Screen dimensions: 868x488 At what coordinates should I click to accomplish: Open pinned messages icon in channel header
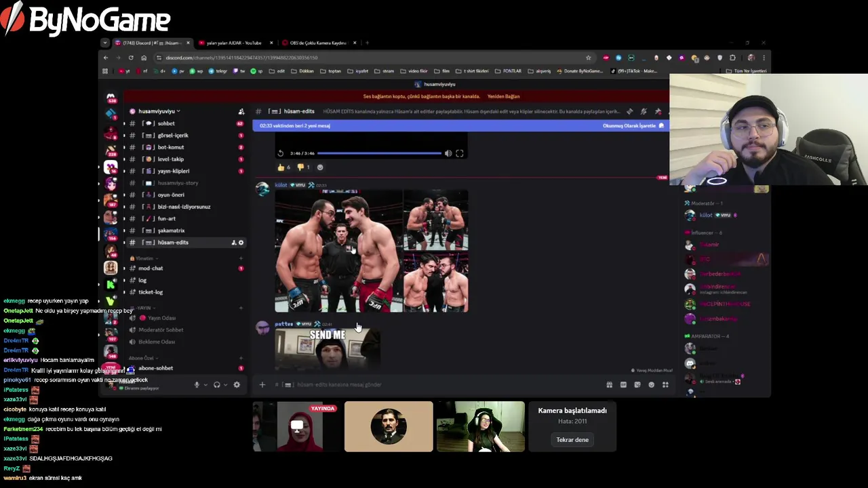[657, 111]
